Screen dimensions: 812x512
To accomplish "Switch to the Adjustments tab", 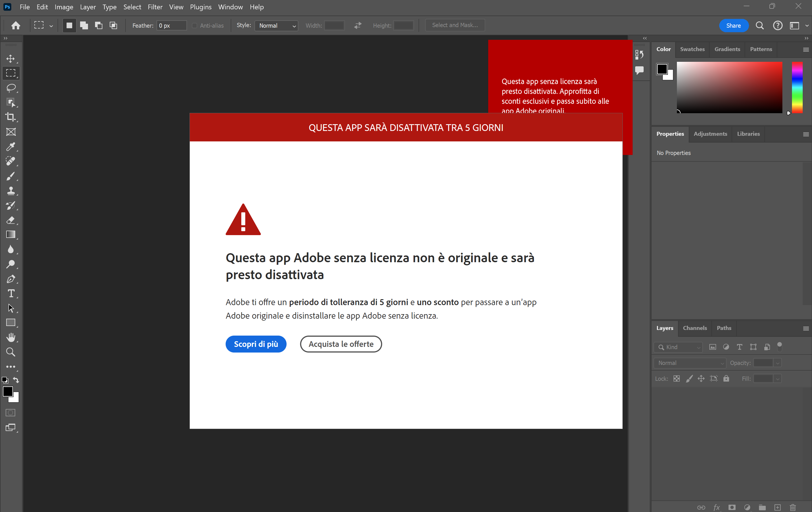I will tap(710, 134).
